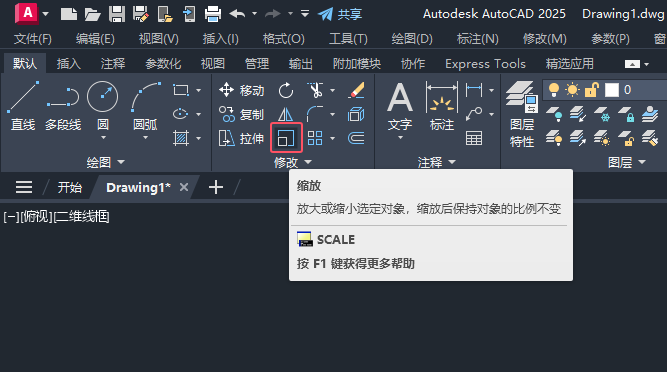Click the [-] viewport control
This screenshot has width=667, height=372.
(11, 217)
